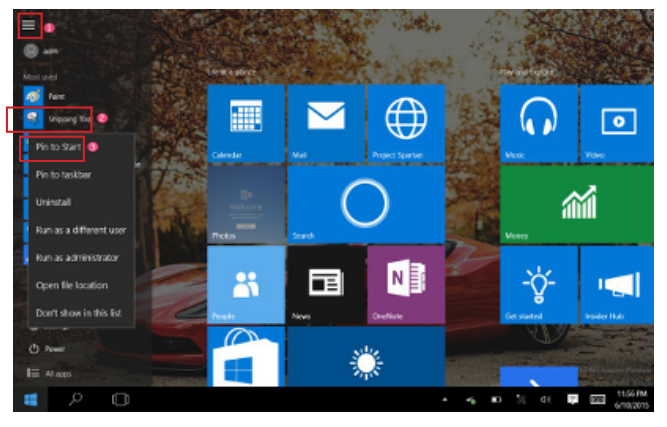Open the Store shopping bag tile
Screen dimensions: 667x427
coord(246,356)
